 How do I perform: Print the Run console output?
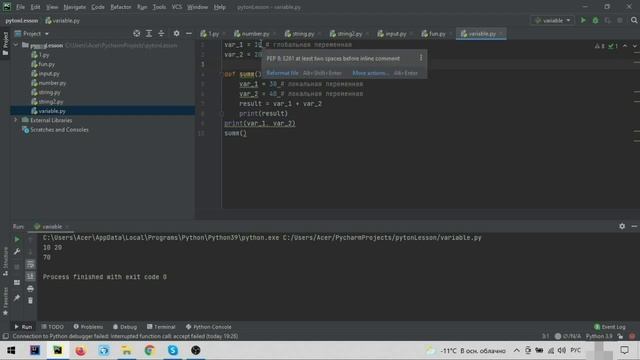(30, 289)
